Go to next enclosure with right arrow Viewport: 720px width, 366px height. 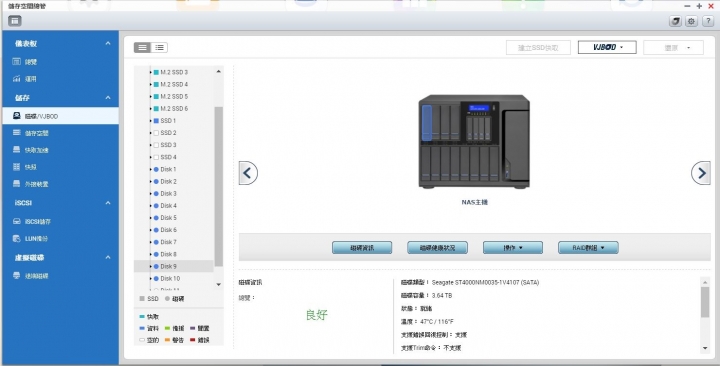(x=701, y=173)
